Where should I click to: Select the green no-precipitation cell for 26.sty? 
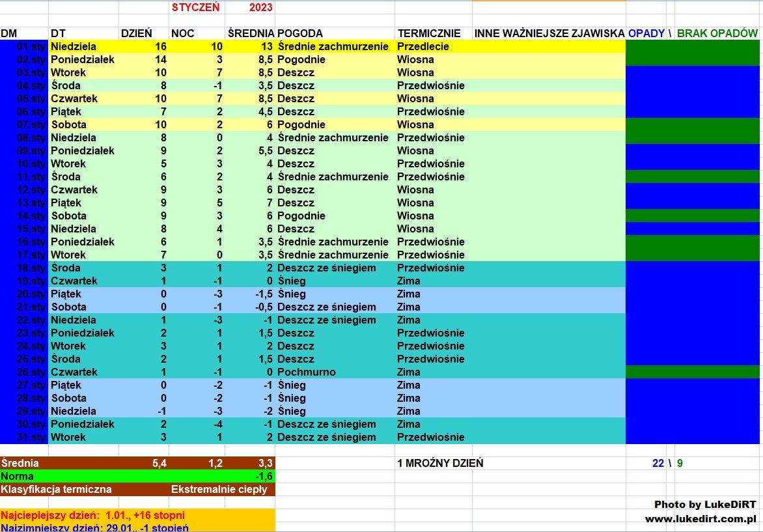693,372
